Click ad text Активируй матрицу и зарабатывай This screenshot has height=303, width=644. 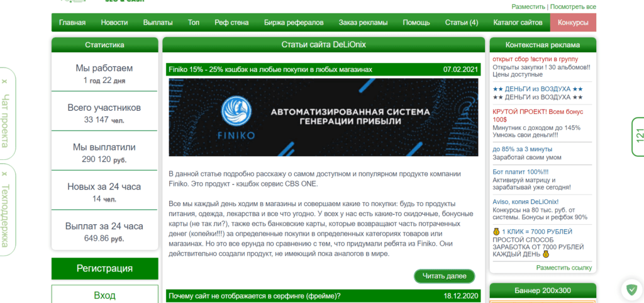pos(531,183)
